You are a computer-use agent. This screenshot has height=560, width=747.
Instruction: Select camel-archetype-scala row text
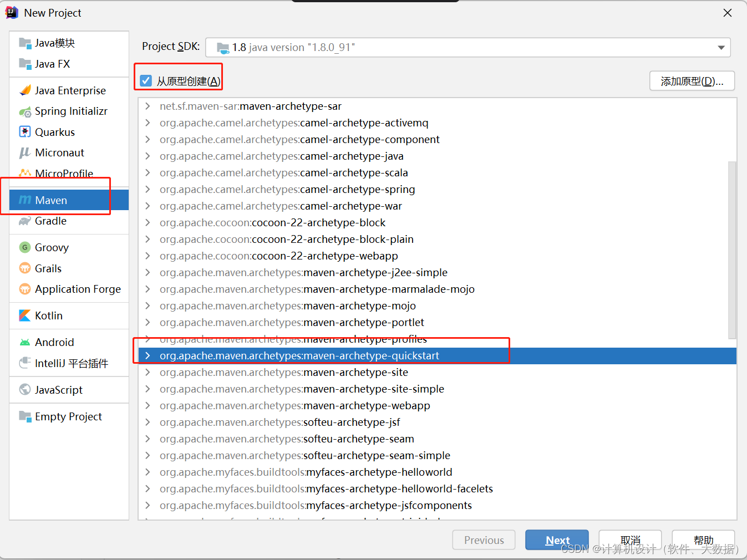click(x=284, y=172)
